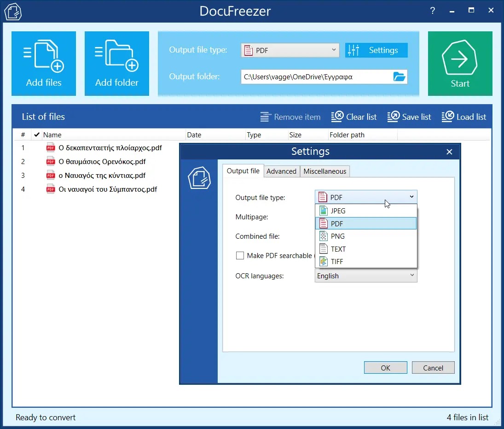The width and height of the screenshot is (504, 429).
Task: Select file Ο δεκαπενταετής πλοίαρχος.pdf
Action: (x=110, y=148)
